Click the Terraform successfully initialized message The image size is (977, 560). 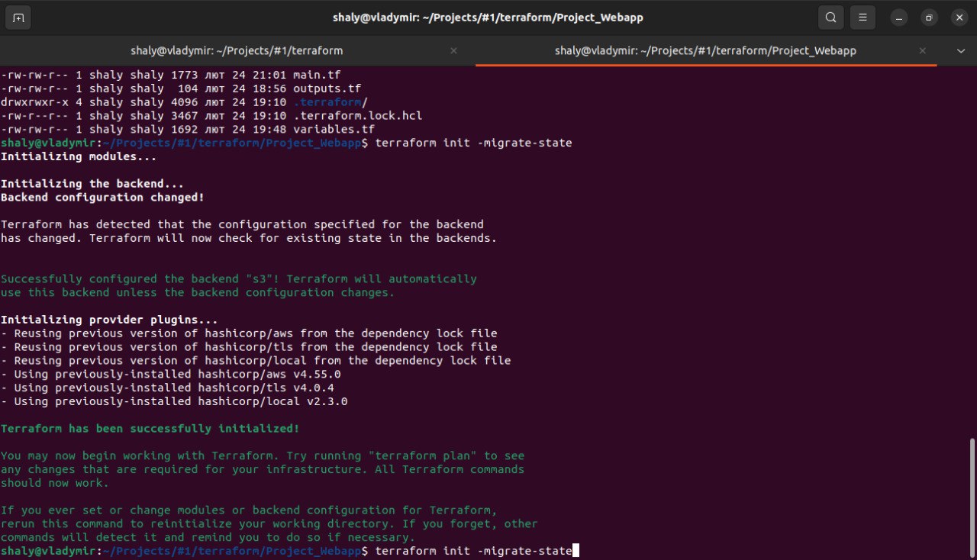click(x=150, y=428)
